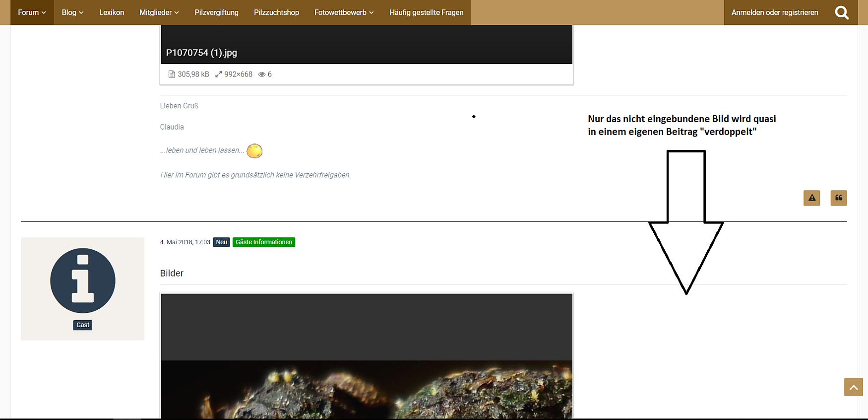The image size is (868, 420).
Task: Expand the Fotowettbewerb dropdown
Action: pyautogui.click(x=344, y=12)
